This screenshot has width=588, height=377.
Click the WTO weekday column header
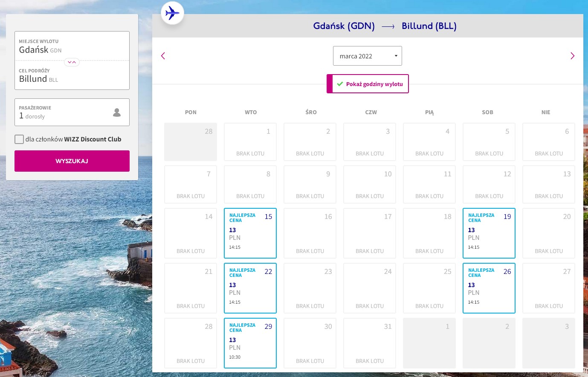click(x=251, y=112)
